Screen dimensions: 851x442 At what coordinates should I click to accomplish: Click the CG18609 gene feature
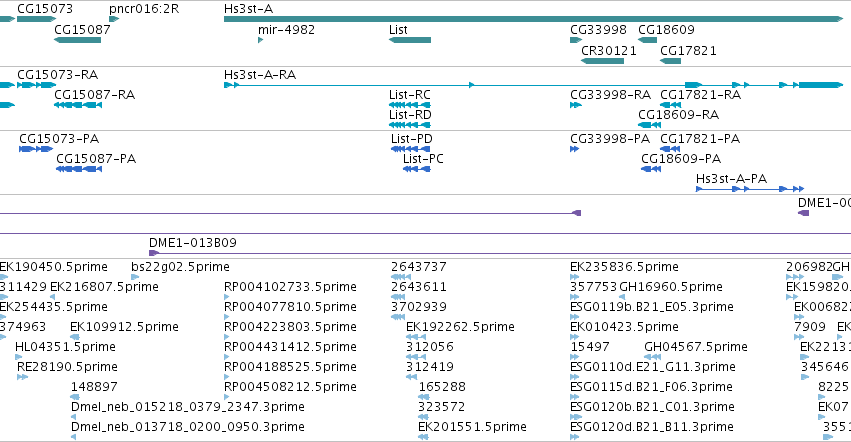647,40
